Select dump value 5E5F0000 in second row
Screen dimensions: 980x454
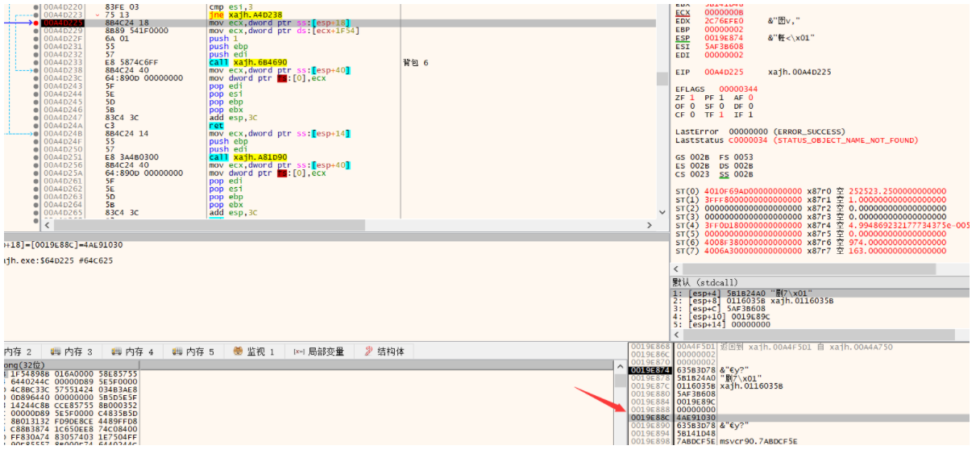click(118, 381)
